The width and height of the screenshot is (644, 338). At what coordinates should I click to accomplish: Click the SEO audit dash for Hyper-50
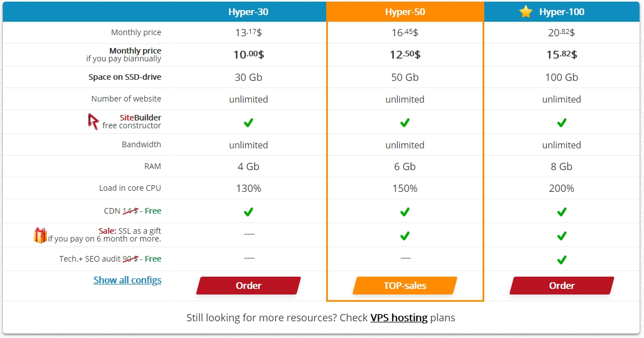coord(406,258)
